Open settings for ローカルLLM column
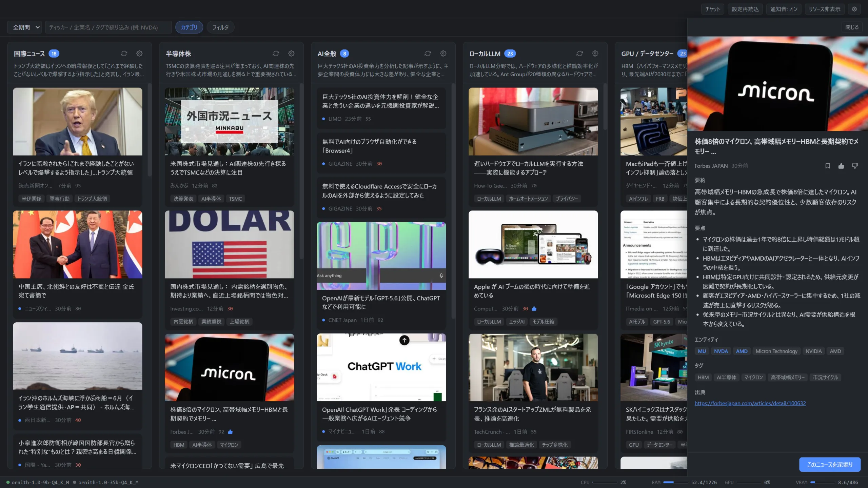This screenshot has height=488, width=868. click(x=595, y=54)
